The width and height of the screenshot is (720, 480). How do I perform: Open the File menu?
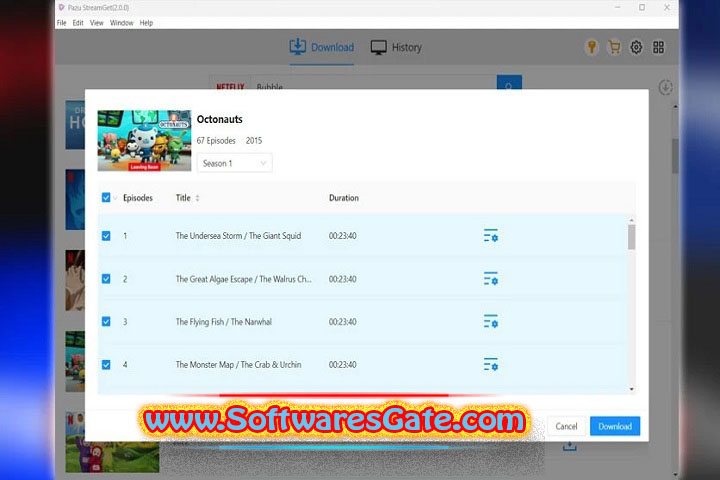point(62,23)
